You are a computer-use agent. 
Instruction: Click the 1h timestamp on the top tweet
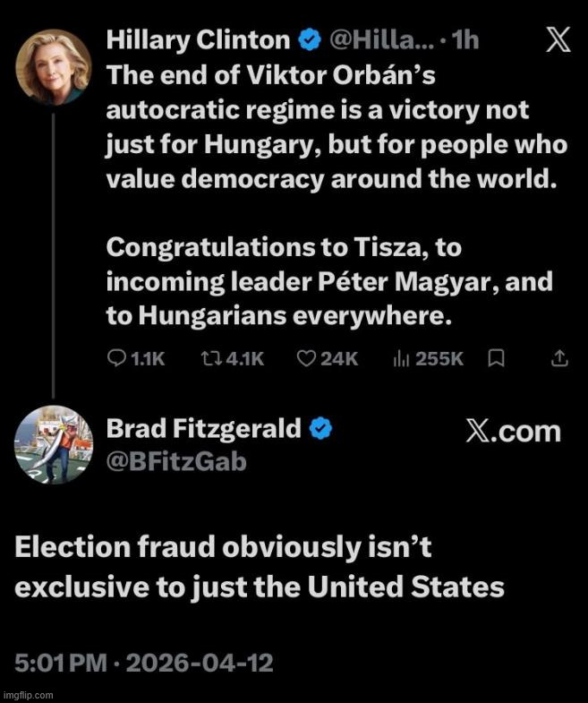(x=466, y=40)
